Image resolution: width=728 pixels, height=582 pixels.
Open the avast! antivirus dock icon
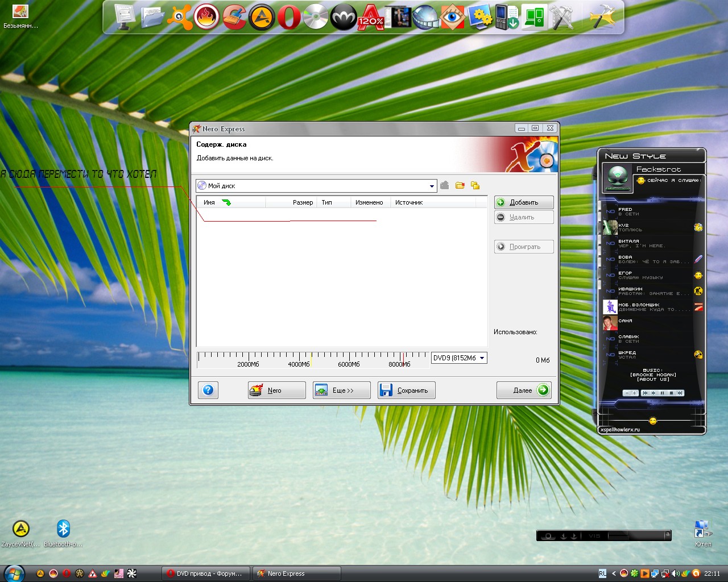(179, 17)
